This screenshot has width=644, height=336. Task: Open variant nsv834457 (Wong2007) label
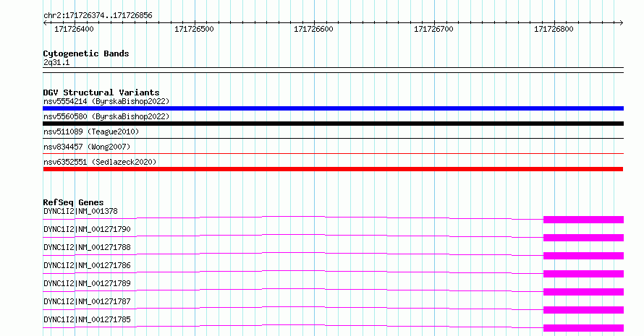pyautogui.click(x=87, y=147)
